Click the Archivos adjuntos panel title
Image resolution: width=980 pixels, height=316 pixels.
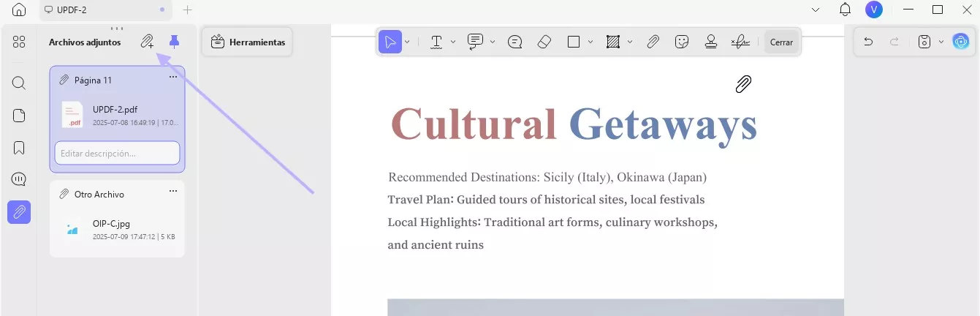click(x=85, y=42)
